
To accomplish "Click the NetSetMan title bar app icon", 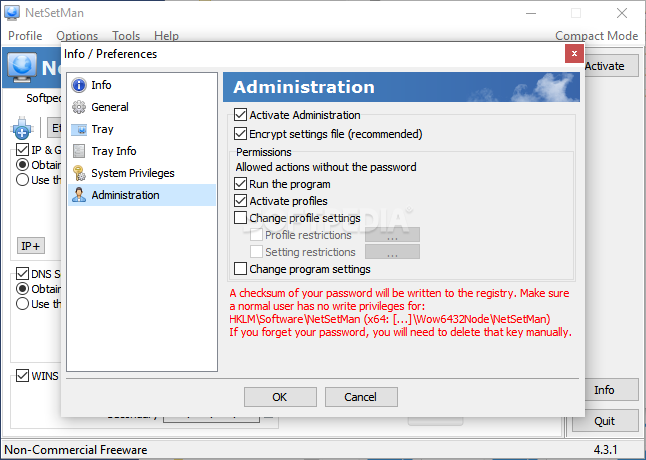I will coord(12,12).
